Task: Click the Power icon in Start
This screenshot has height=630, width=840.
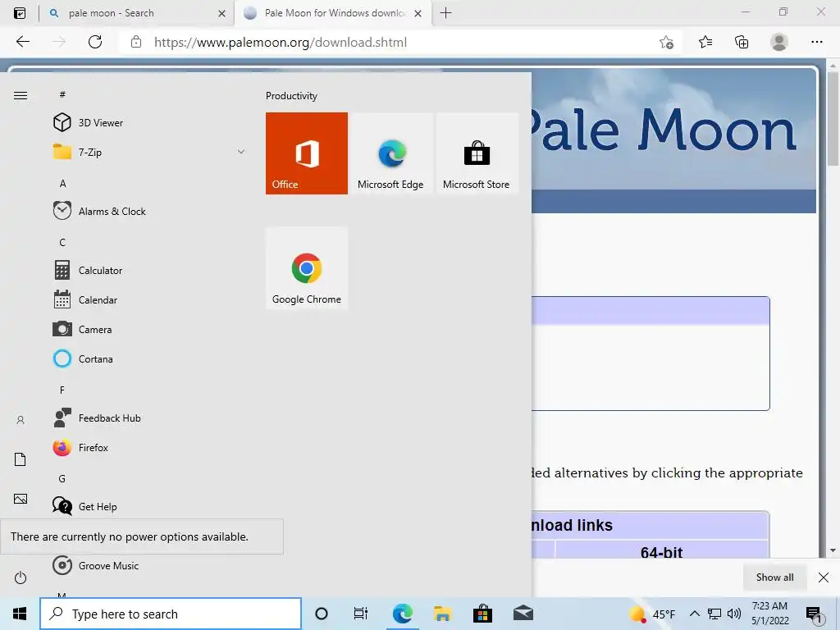Action: [x=21, y=577]
